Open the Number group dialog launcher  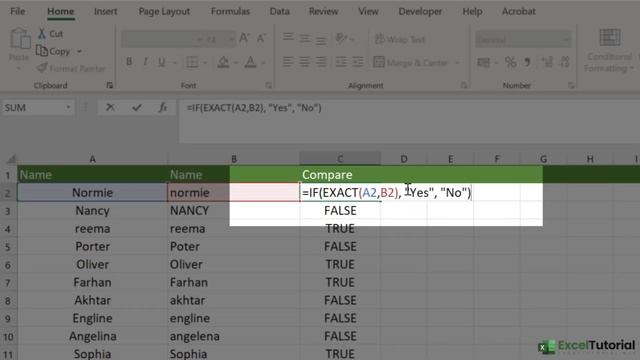[x=571, y=85]
